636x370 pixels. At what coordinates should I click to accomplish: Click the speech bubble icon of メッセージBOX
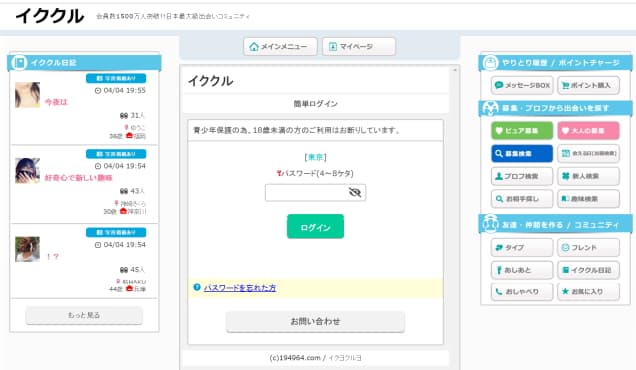[499, 85]
